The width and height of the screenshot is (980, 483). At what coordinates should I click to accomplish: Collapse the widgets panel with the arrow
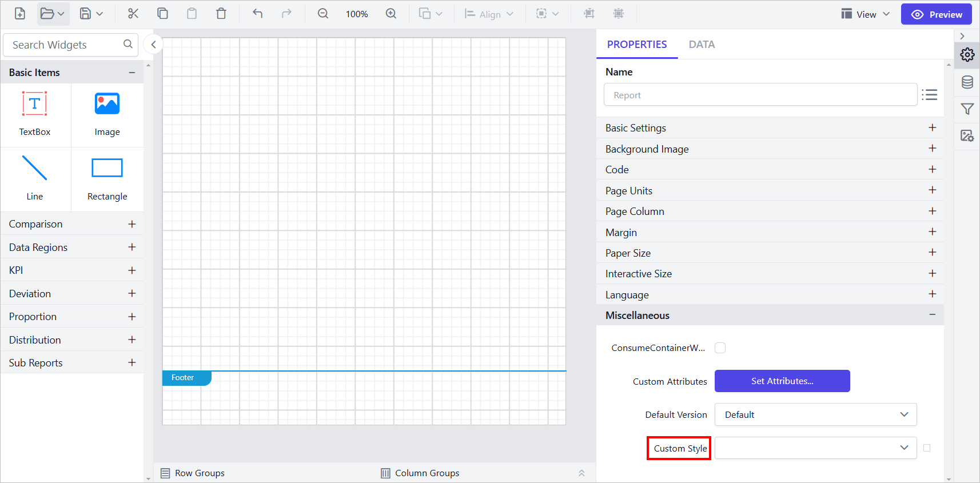click(153, 45)
